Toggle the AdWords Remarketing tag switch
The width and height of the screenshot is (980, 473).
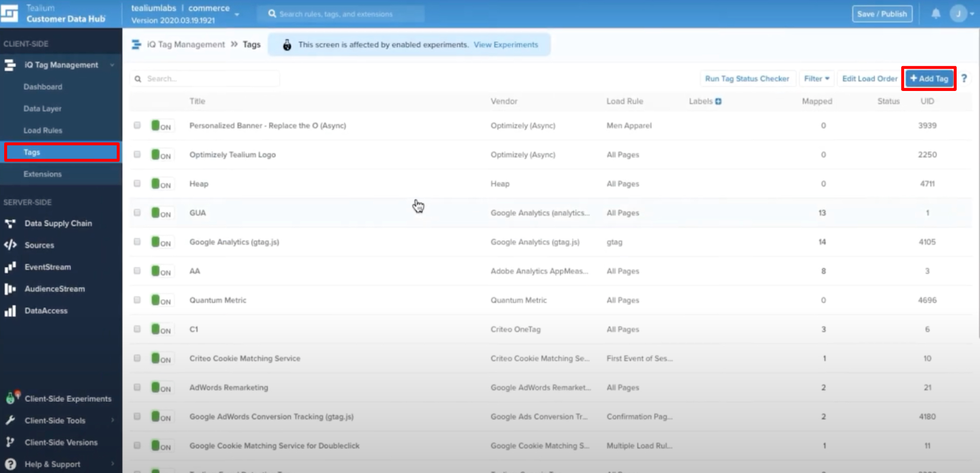tap(162, 388)
